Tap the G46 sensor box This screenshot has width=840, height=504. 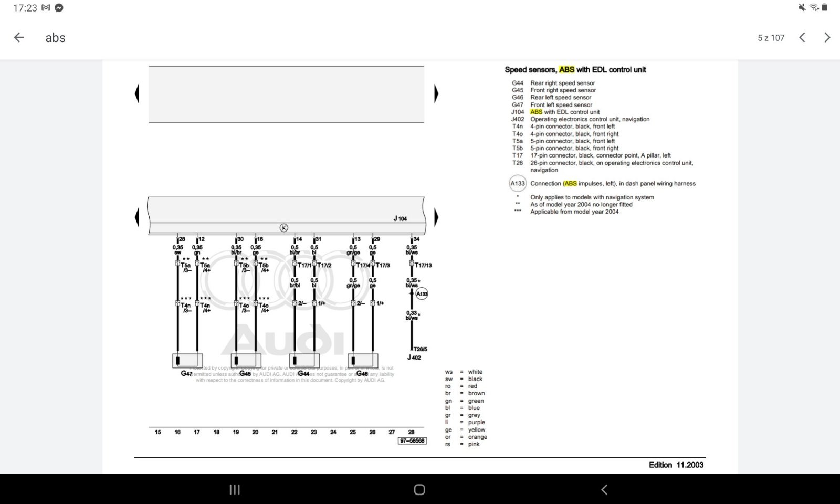click(363, 361)
